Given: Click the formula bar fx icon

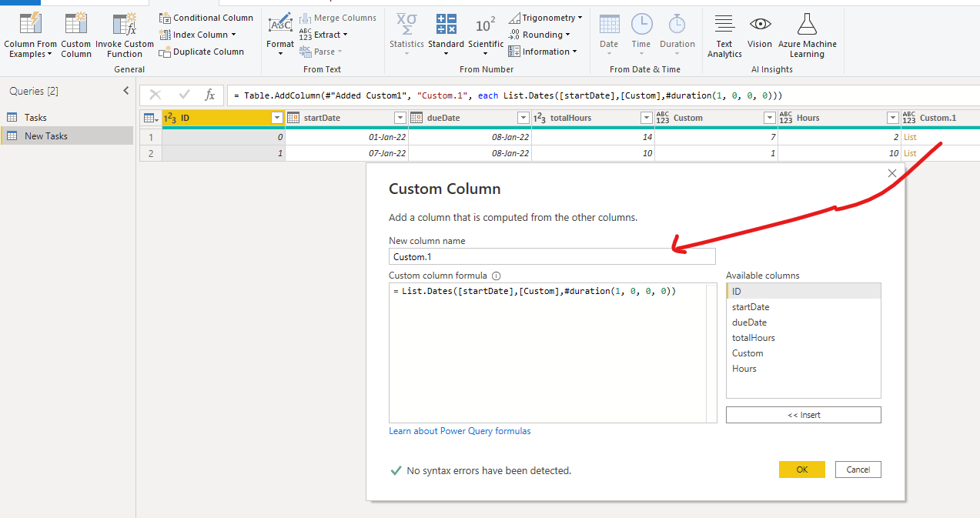Looking at the screenshot, I should tap(209, 95).
